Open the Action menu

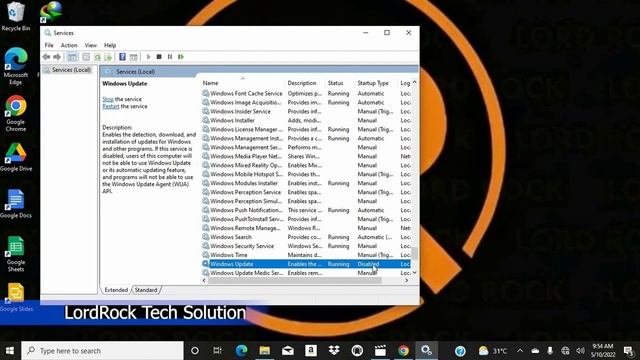[x=69, y=45]
